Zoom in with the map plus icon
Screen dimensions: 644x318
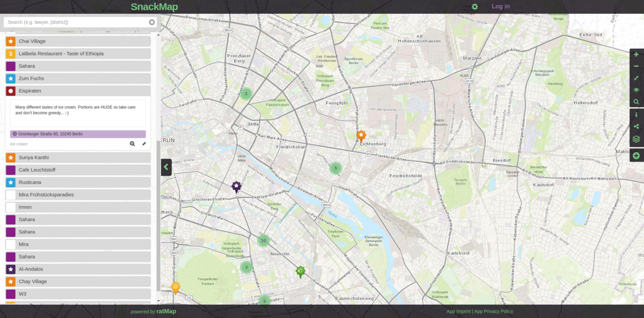(636, 54)
